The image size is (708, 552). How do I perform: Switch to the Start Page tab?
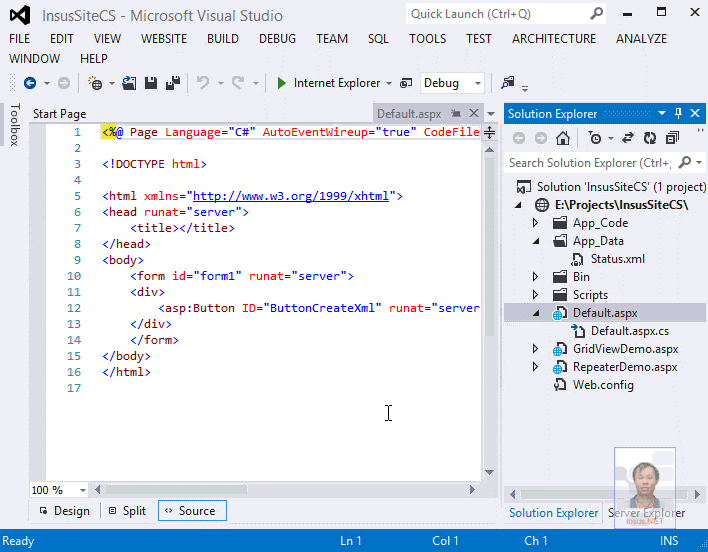tap(59, 114)
